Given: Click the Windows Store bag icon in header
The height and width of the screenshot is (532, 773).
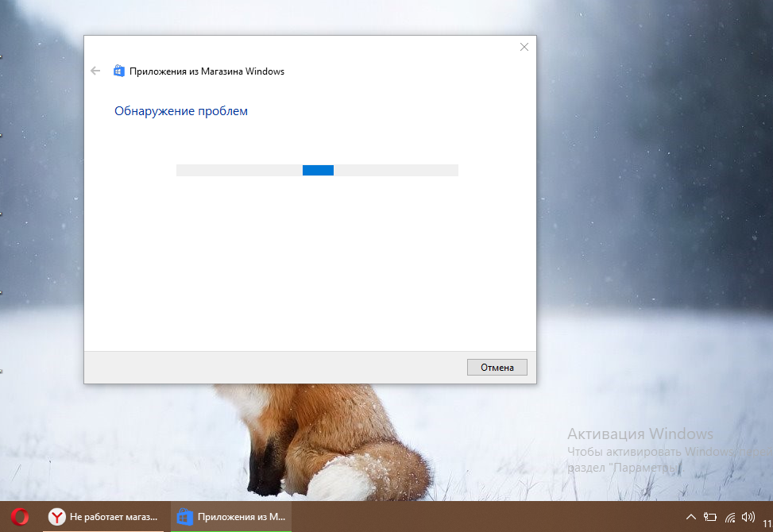Looking at the screenshot, I should tap(119, 71).
